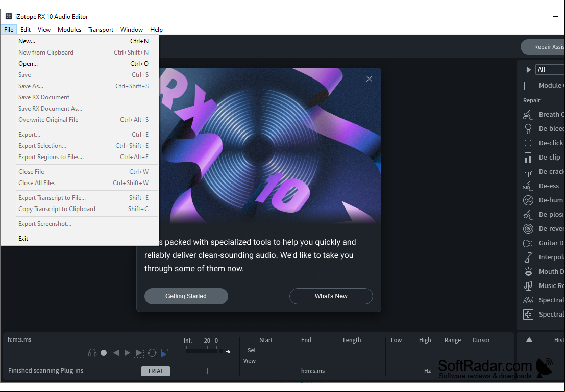Open the Mouth De-click module
Image resolution: width=565 pixels, height=392 pixels.
(x=544, y=271)
